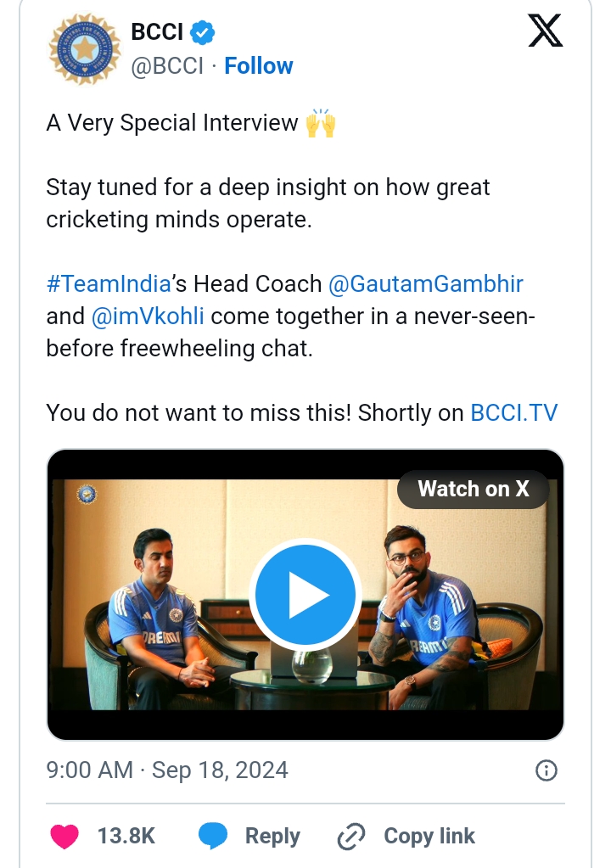Image resolution: width=611 pixels, height=868 pixels.
Task: Open the BCCI.TV link
Action: pos(514,412)
